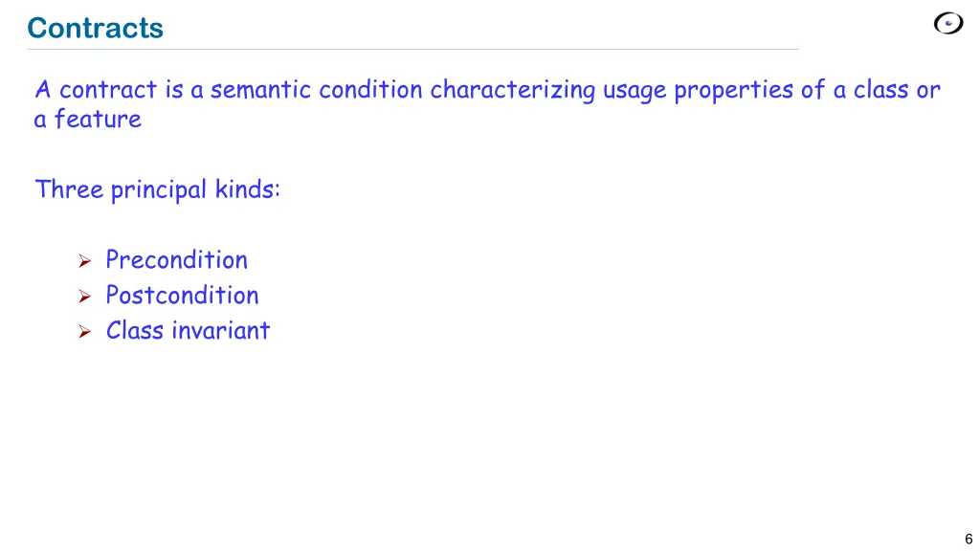Click the word 'characterizing' in the definition
The height and width of the screenshot is (551, 980).
[513, 91]
